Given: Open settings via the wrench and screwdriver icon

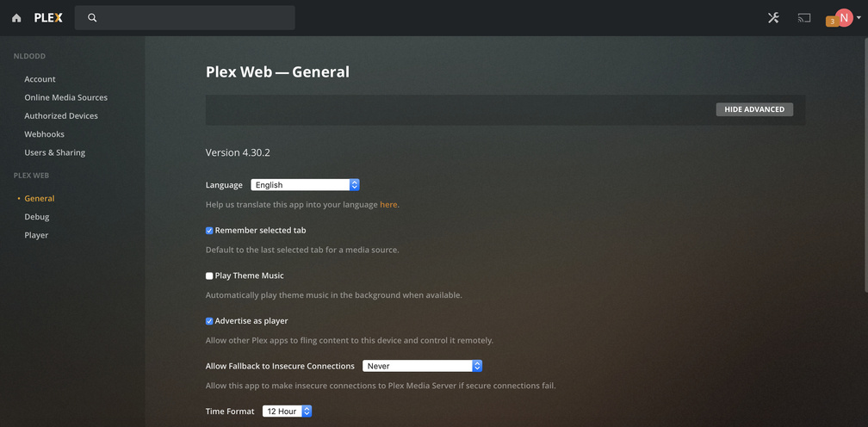Looking at the screenshot, I should click(773, 18).
